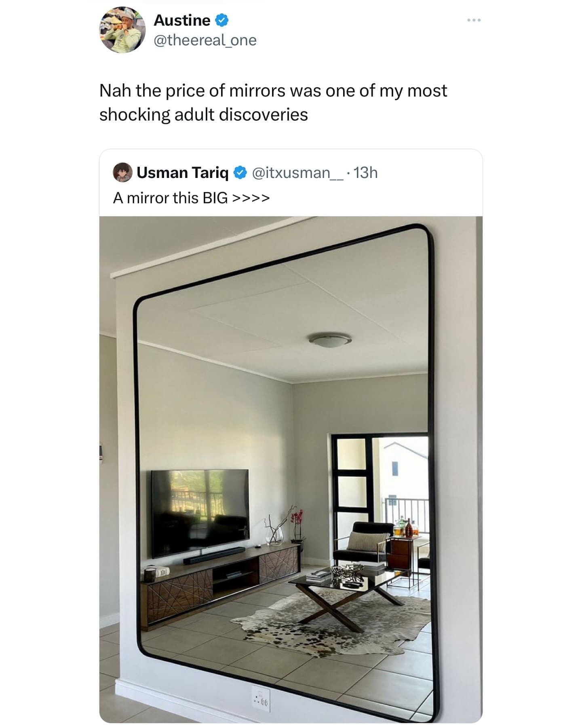Open Austine's profile picture

tap(122, 30)
